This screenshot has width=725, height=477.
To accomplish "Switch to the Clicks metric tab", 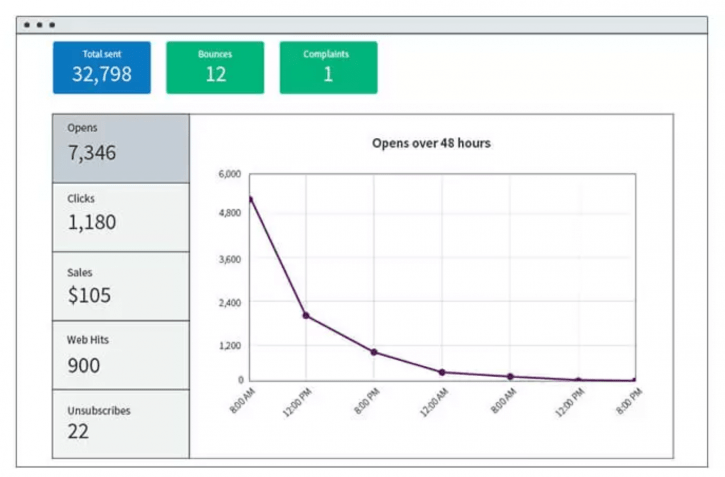I will 120,217.
